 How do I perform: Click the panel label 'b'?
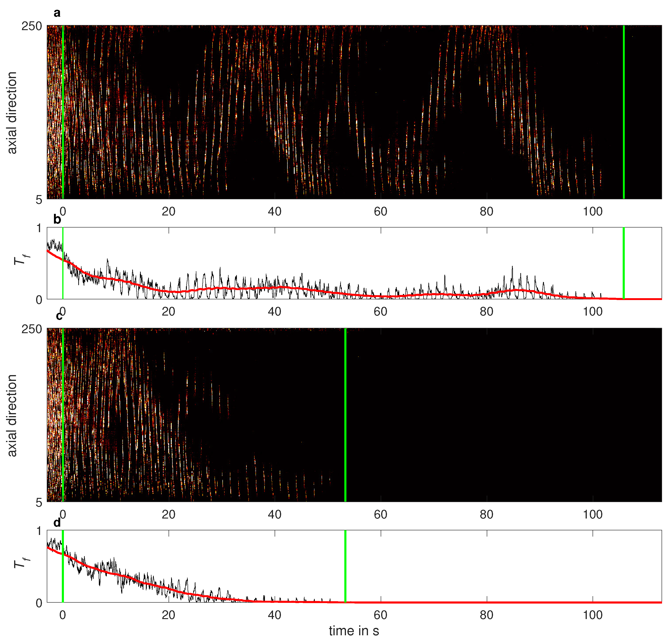(x=57, y=219)
